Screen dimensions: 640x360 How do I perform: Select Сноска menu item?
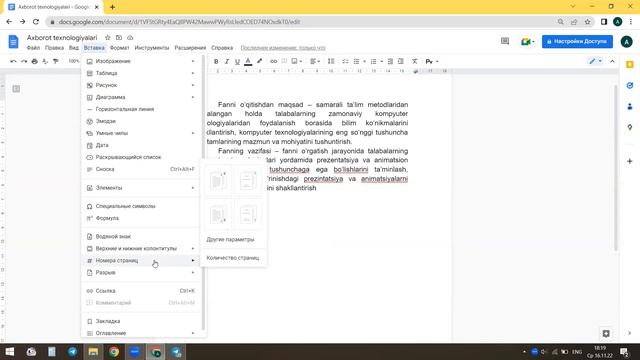[141, 169]
